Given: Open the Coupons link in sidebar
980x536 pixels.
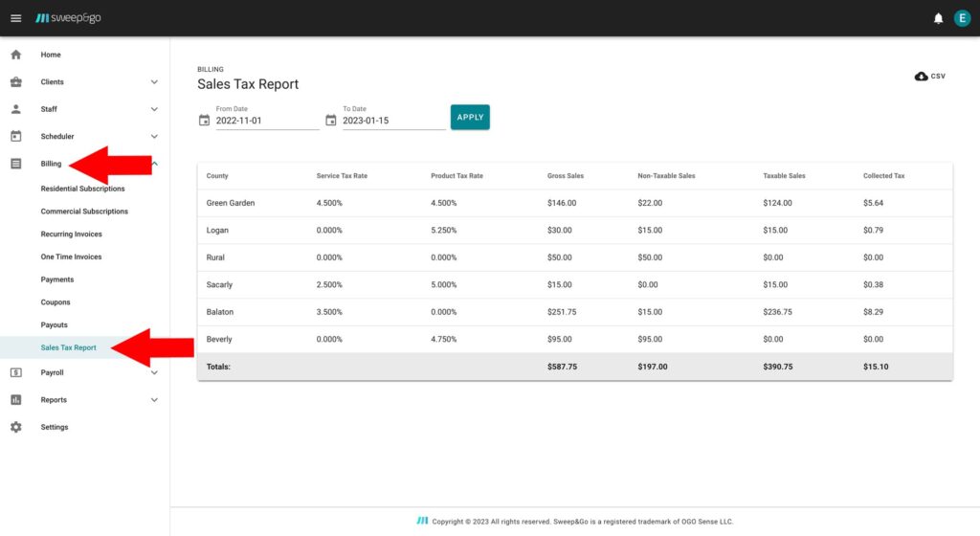Looking at the screenshot, I should click(x=56, y=302).
